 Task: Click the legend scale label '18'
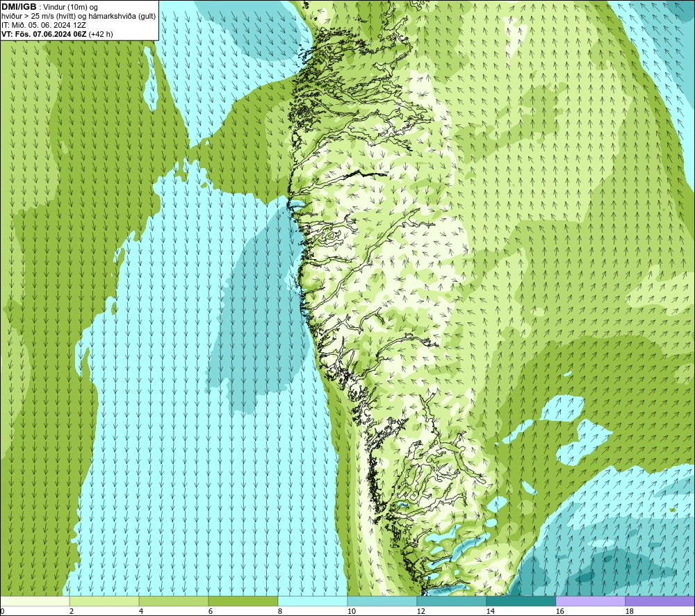[629, 611]
